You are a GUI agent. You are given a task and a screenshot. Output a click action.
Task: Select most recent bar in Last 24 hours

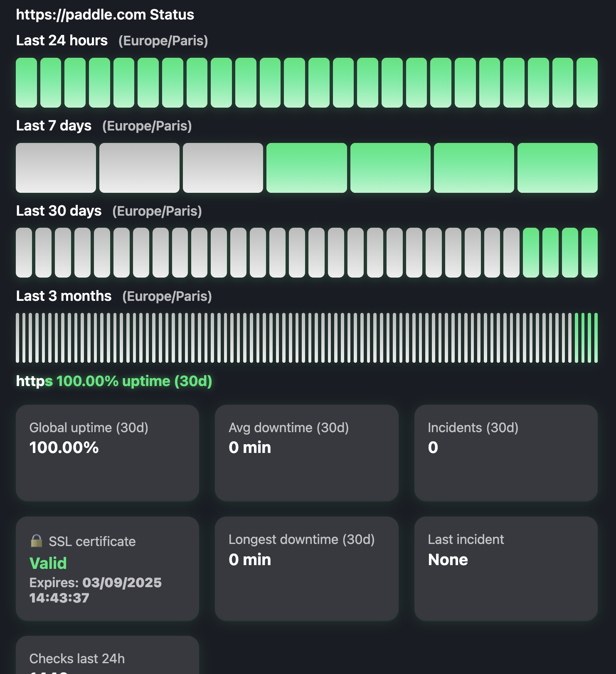click(x=587, y=83)
